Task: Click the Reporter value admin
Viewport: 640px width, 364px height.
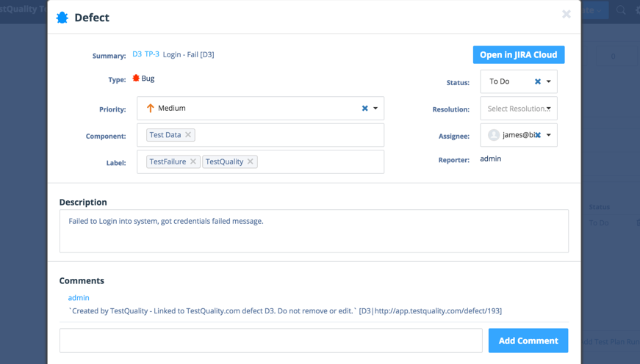Action: pos(491,159)
